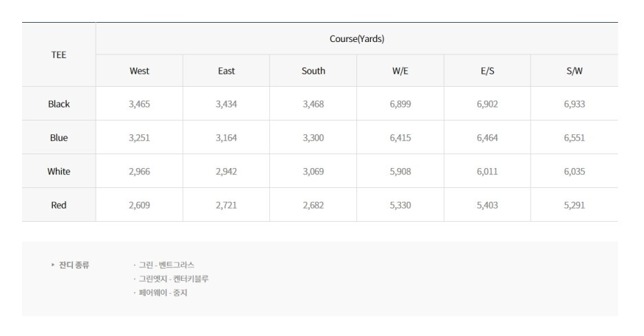Click White South value 3,069
This screenshot has height=336, width=644.
(313, 171)
